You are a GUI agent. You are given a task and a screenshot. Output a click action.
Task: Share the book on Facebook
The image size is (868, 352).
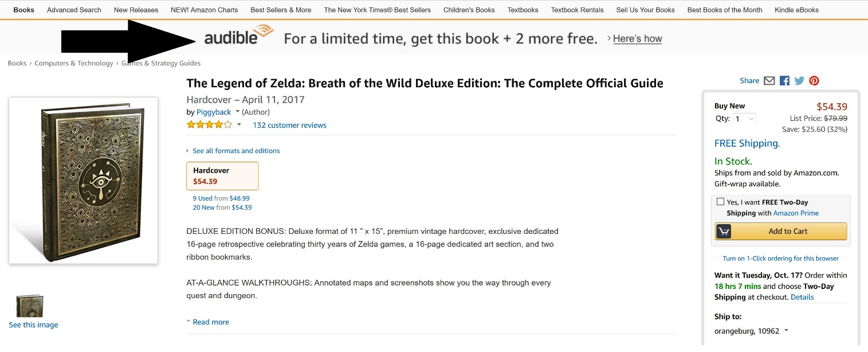[x=784, y=81]
